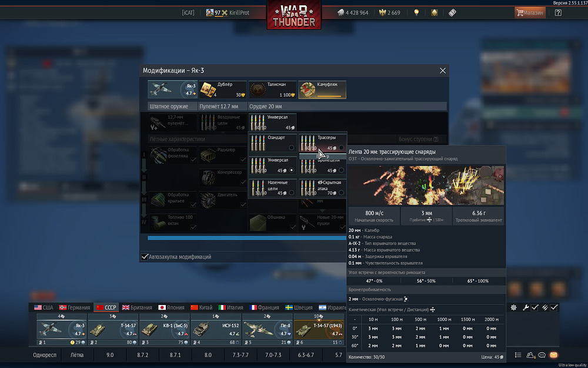This screenshot has width=588, height=368.
Task: Click the Як-3 vehicle card in modifications window
Action: (172, 89)
